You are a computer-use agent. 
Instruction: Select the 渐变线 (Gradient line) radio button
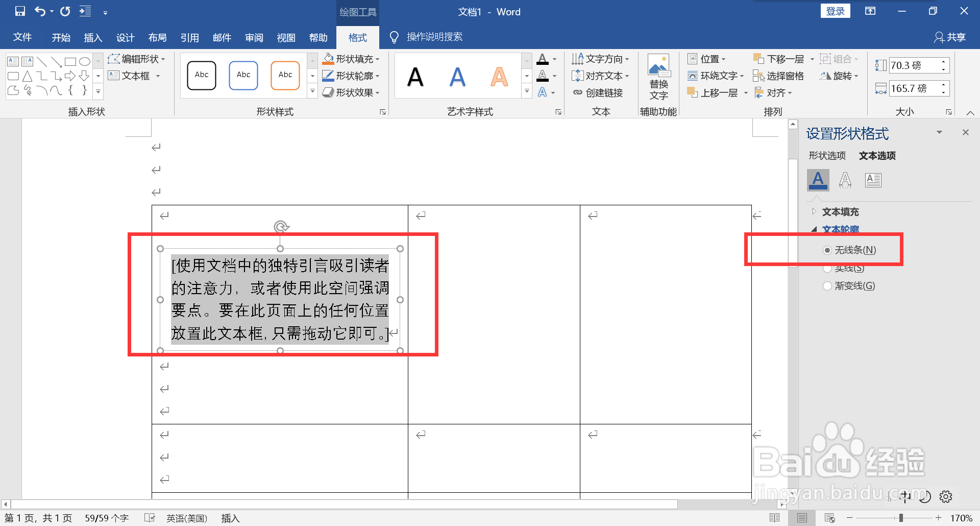[827, 285]
